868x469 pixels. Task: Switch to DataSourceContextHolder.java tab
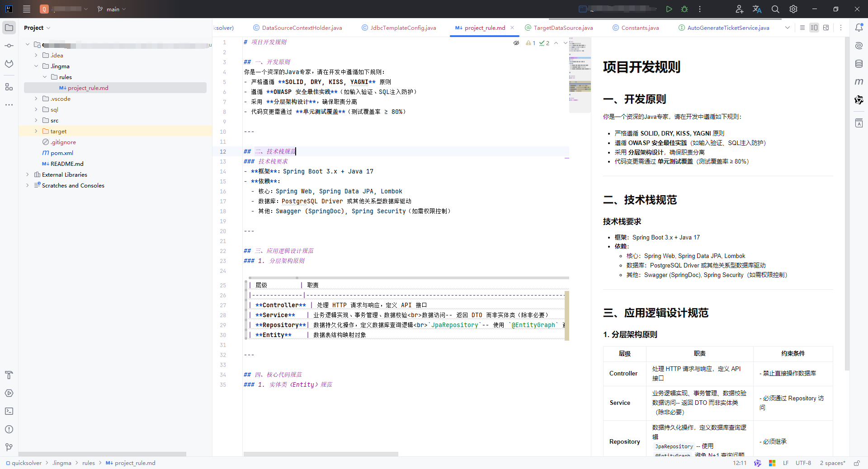click(297, 28)
